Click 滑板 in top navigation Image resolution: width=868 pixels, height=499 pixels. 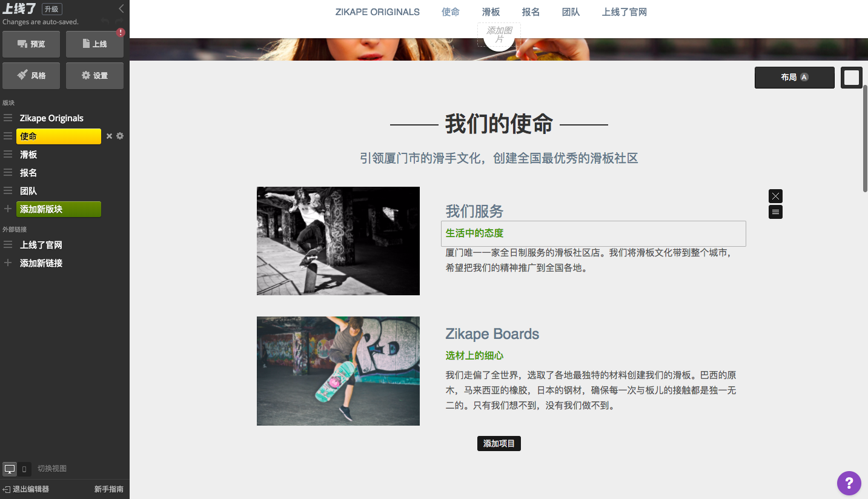pyautogui.click(x=491, y=12)
